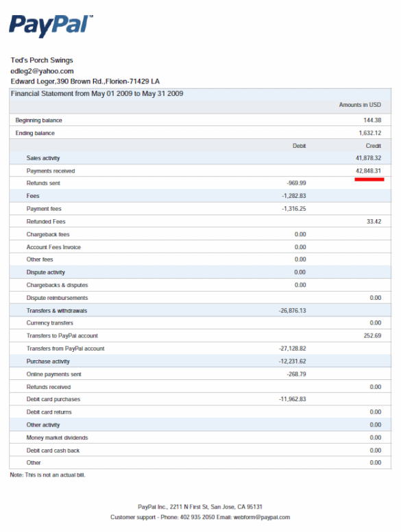Click the edleg2@yahoo.com email address
The image size is (401, 532).
(42, 71)
